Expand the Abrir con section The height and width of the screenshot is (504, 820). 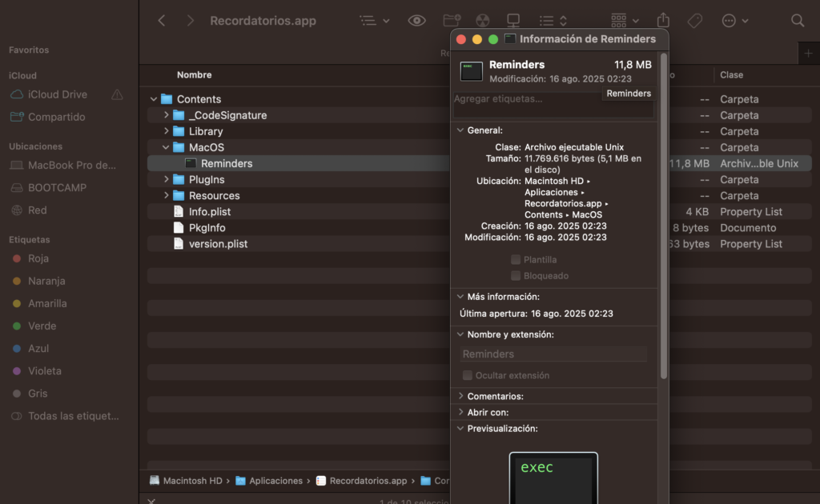click(460, 412)
